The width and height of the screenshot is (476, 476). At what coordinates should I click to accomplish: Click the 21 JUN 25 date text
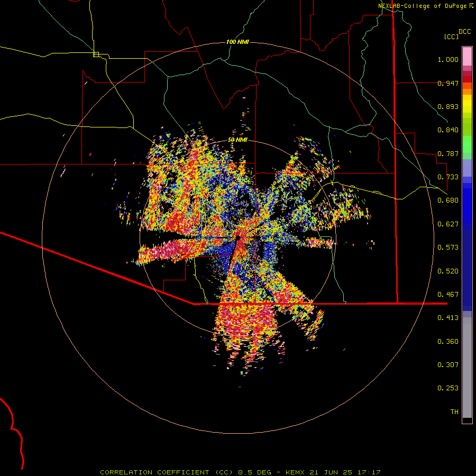[331, 472]
